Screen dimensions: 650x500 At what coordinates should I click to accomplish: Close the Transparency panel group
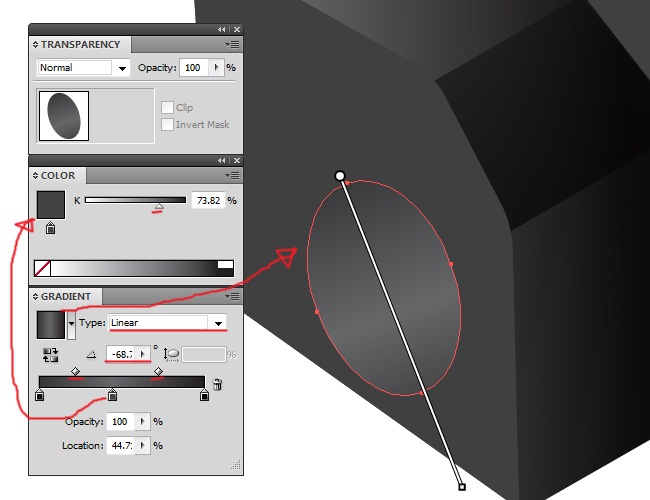click(237, 29)
